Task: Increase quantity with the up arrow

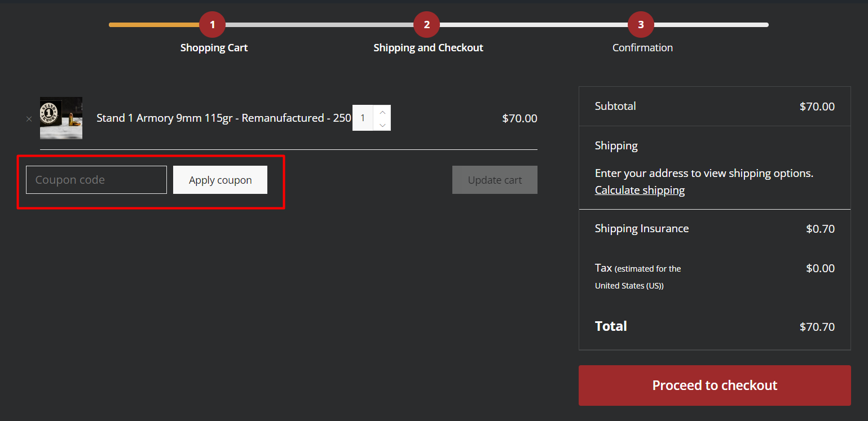Action: [x=382, y=112]
